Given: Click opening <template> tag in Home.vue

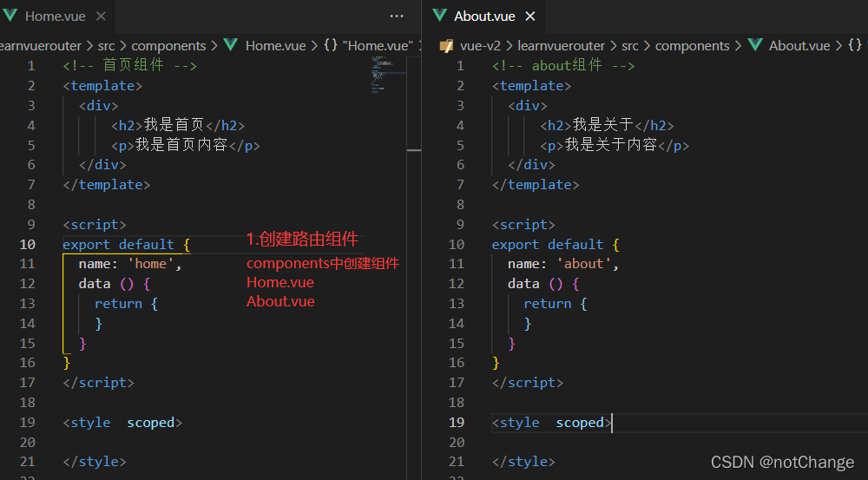Looking at the screenshot, I should coord(102,86).
